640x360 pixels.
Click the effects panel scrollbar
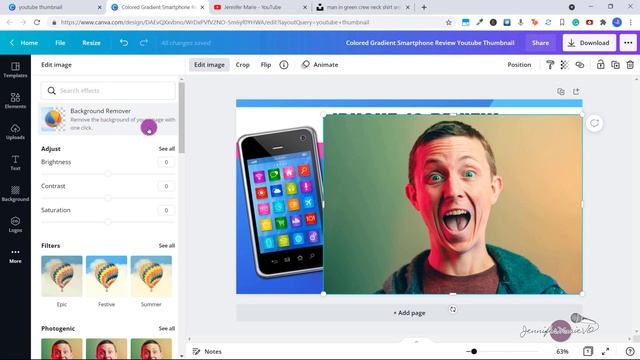(182, 118)
